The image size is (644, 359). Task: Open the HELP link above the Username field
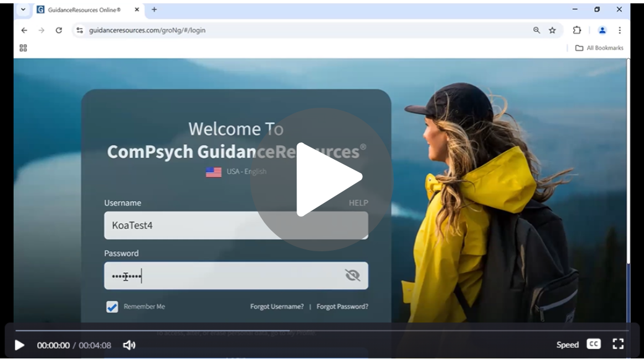click(x=359, y=203)
